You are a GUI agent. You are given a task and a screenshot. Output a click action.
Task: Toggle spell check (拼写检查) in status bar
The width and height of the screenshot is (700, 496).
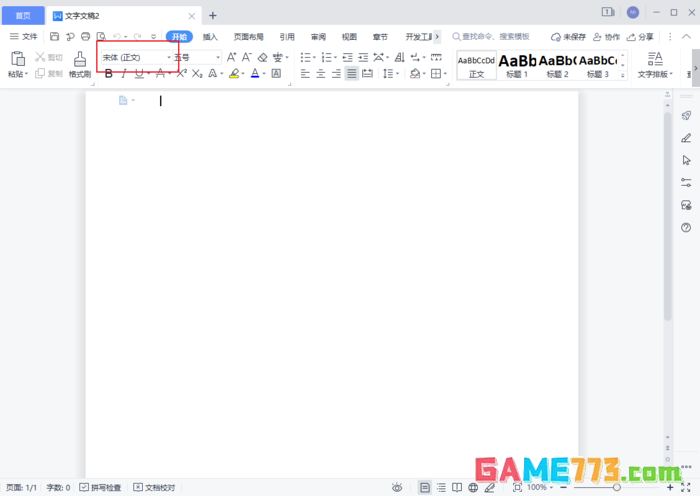click(x=100, y=488)
